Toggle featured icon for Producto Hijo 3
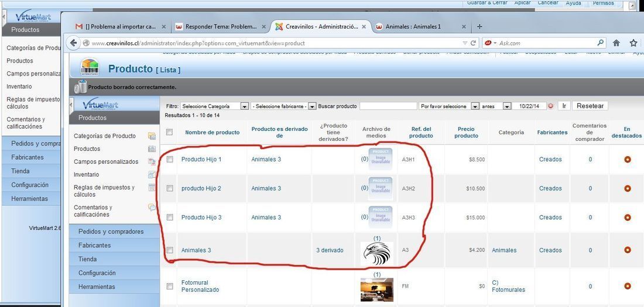644x307 pixels. [627, 218]
